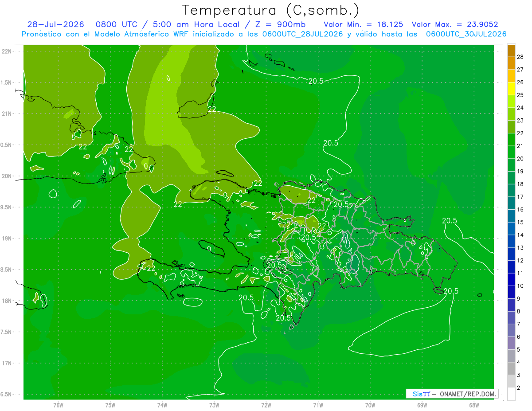Click the lime legend swatch between 24 and 25
The image size is (532, 411).
511,101
